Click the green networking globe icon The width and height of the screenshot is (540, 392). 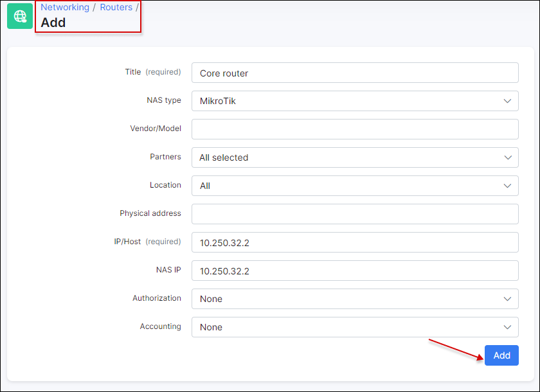pyautogui.click(x=19, y=15)
